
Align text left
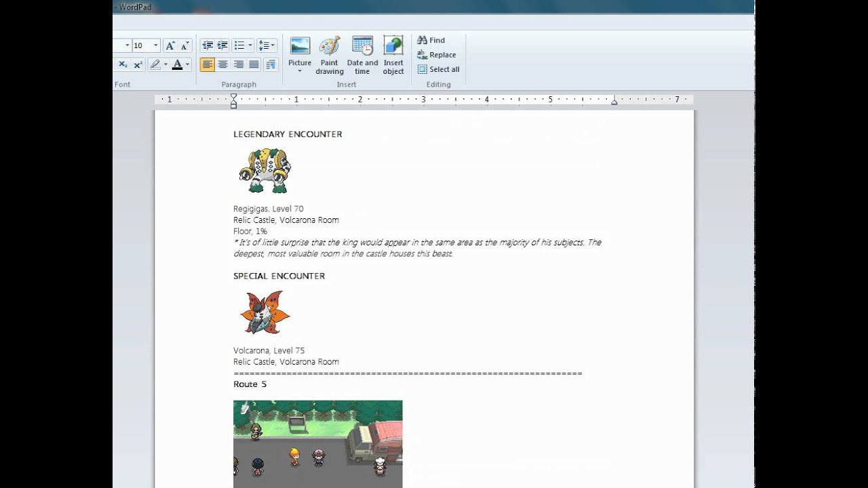208,64
